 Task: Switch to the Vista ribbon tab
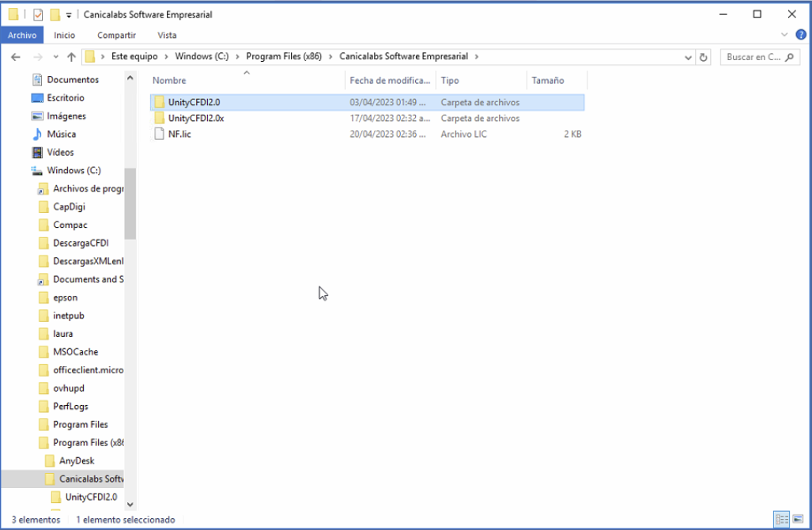click(167, 36)
